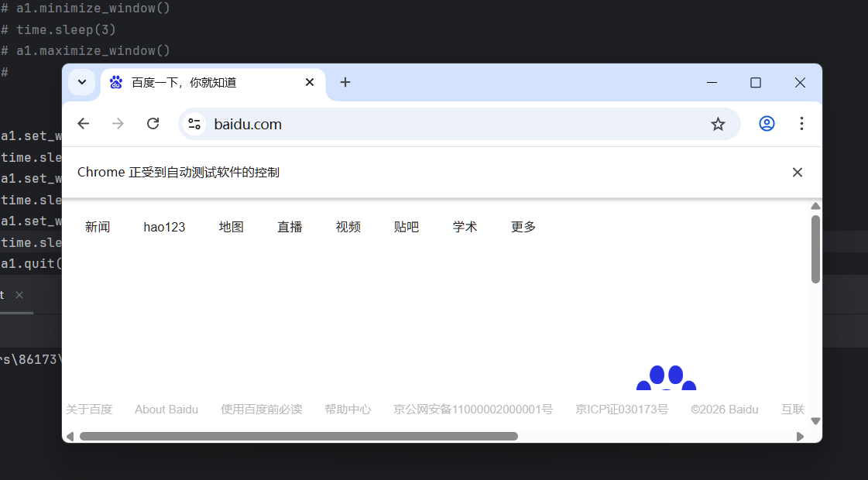Click the scroll right arrow
This screenshot has height=480, width=868.
tap(800, 437)
